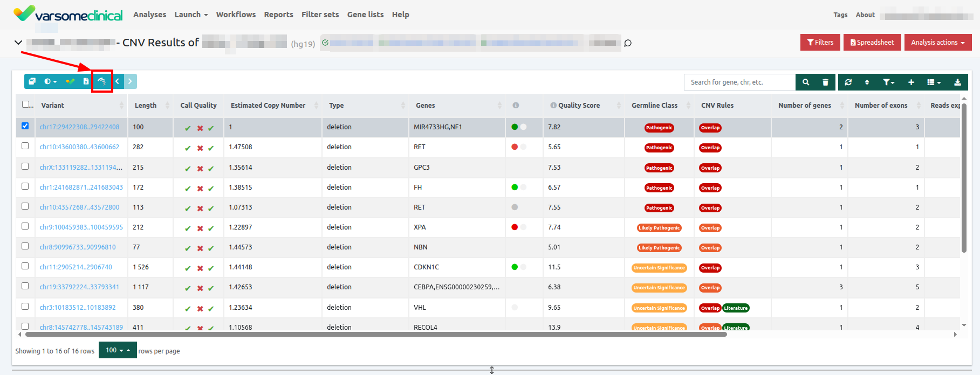Refresh the table with the reload icon
The height and width of the screenshot is (375, 980).
coord(848,82)
